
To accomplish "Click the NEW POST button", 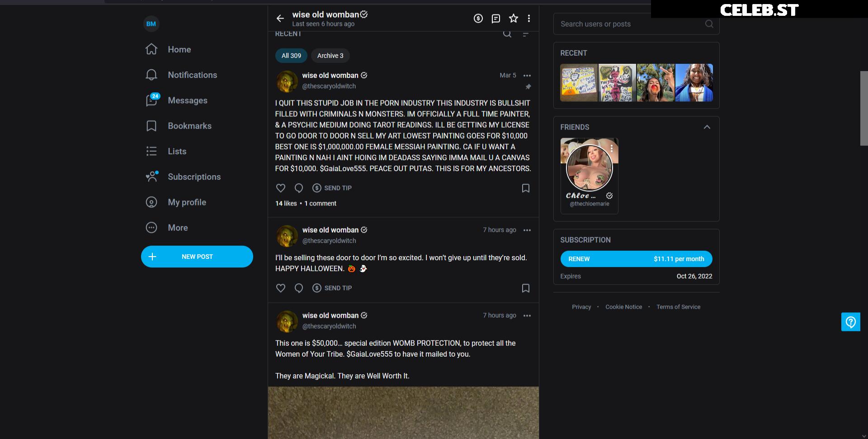I will pos(197,257).
